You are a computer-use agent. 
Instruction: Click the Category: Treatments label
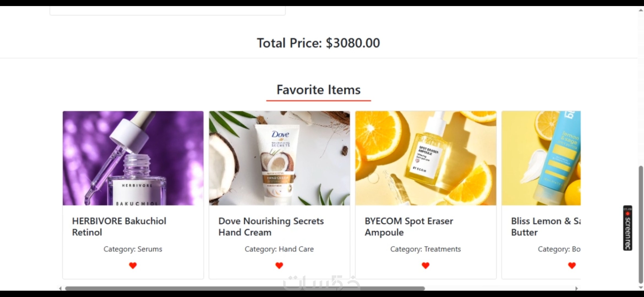425,249
